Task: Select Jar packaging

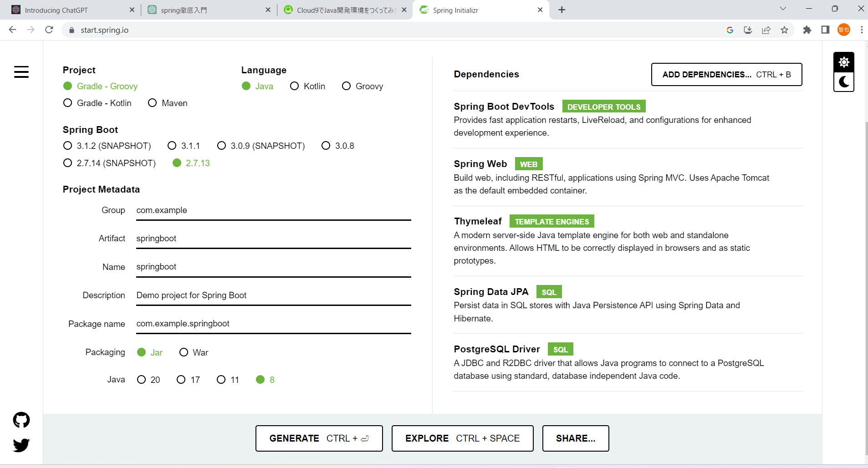Action: 150,352
